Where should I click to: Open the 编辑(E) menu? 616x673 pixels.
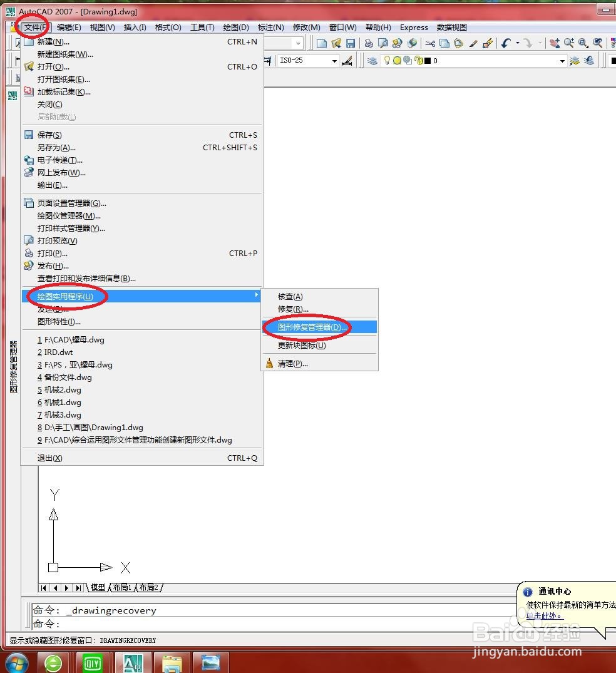pyautogui.click(x=69, y=28)
